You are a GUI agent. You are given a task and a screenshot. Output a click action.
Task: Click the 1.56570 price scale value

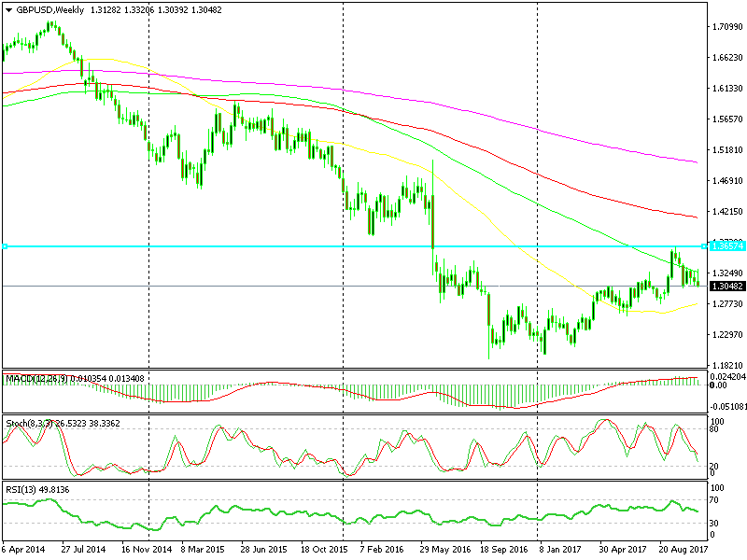[x=727, y=119]
